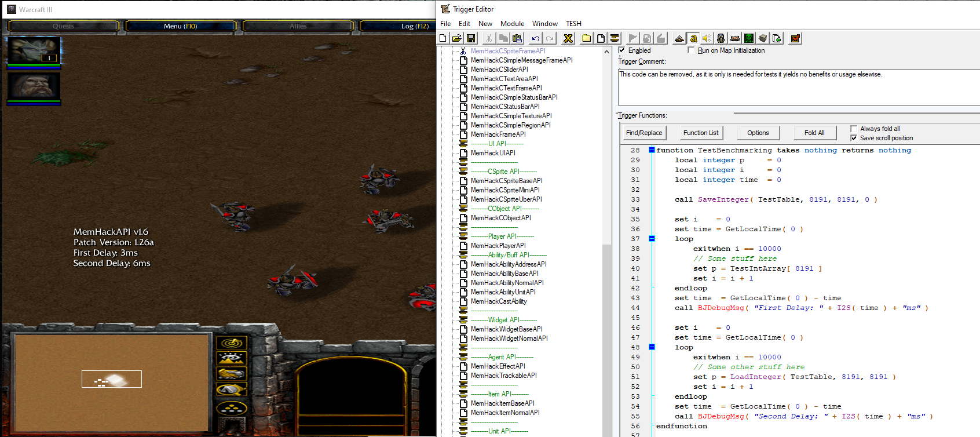Select the MemHackEffectAPI trigger
The height and width of the screenshot is (437, 980).
(x=498, y=366)
